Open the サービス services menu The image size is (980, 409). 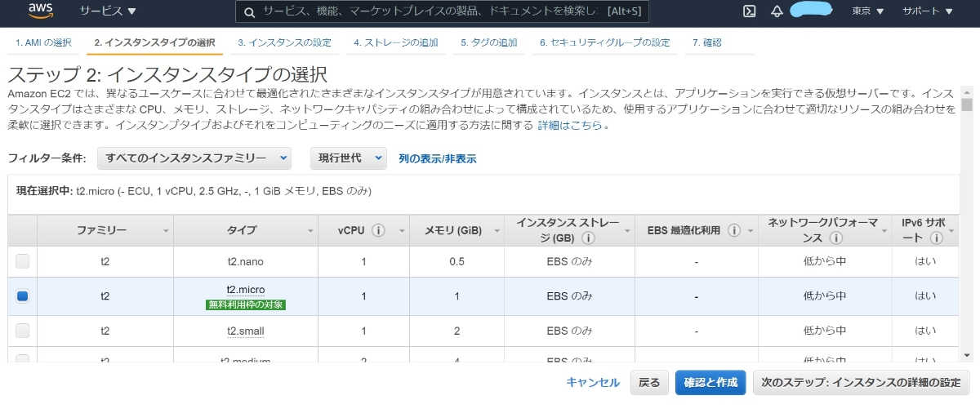pyautogui.click(x=108, y=11)
